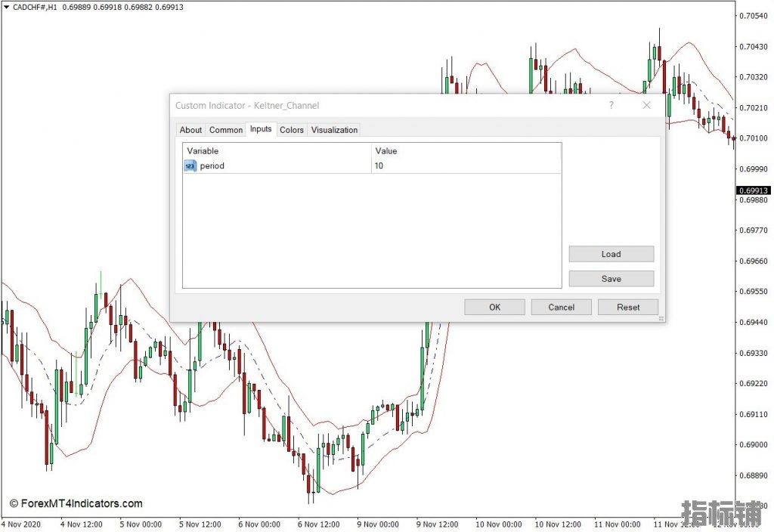Viewport: 774px width, 532px height.
Task: Close the Custom Indicator dialog
Action: (x=646, y=106)
